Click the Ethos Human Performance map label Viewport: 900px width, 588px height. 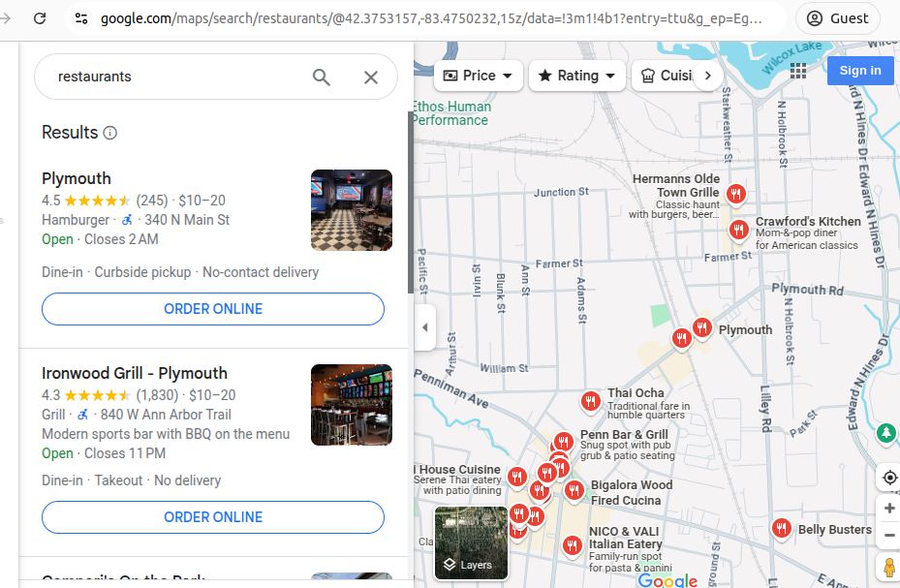tap(451, 113)
